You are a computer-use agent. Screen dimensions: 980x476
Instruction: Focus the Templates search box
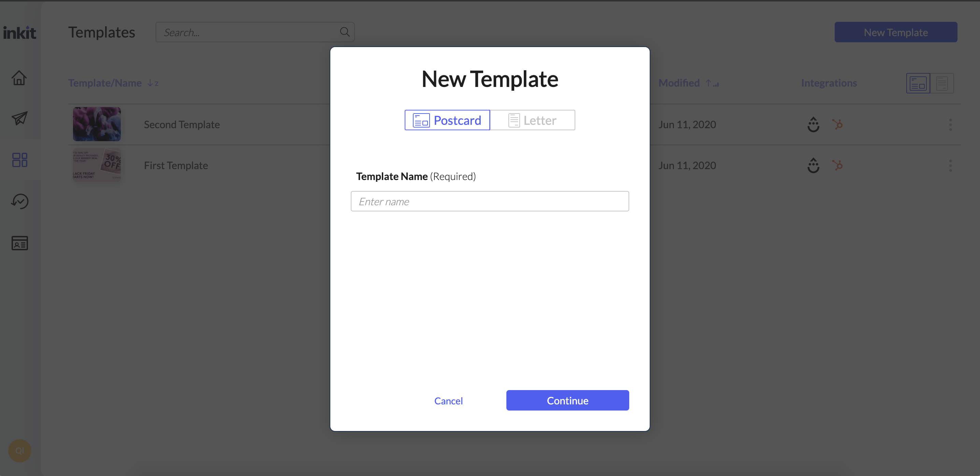(x=255, y=32)
